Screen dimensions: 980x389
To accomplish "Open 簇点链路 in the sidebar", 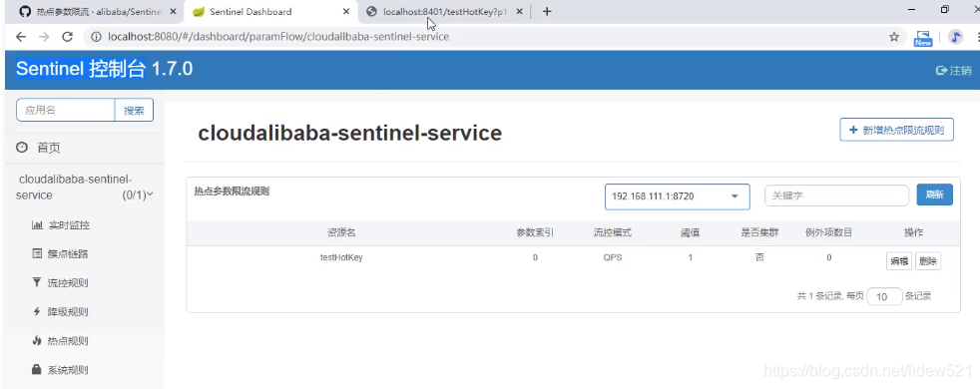I will [x=60, y=253].
